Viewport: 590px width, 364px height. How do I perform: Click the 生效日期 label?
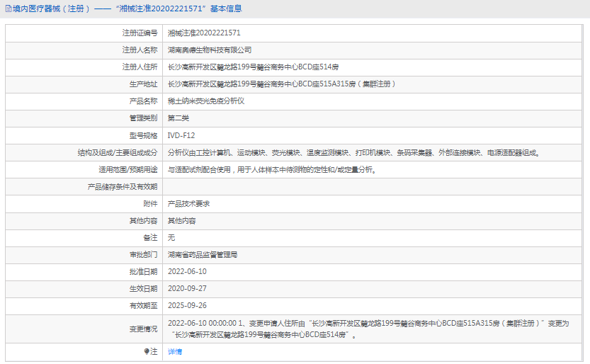pos(143,288)
